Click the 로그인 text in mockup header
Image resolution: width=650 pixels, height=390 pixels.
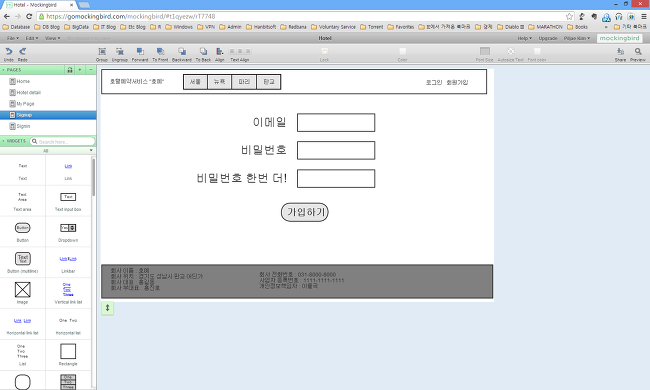point(434,82)
